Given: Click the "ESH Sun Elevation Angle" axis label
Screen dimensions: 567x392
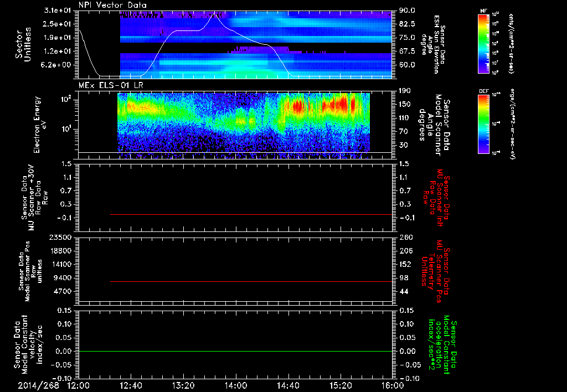Looking at the screenshot, I should 433,44.
